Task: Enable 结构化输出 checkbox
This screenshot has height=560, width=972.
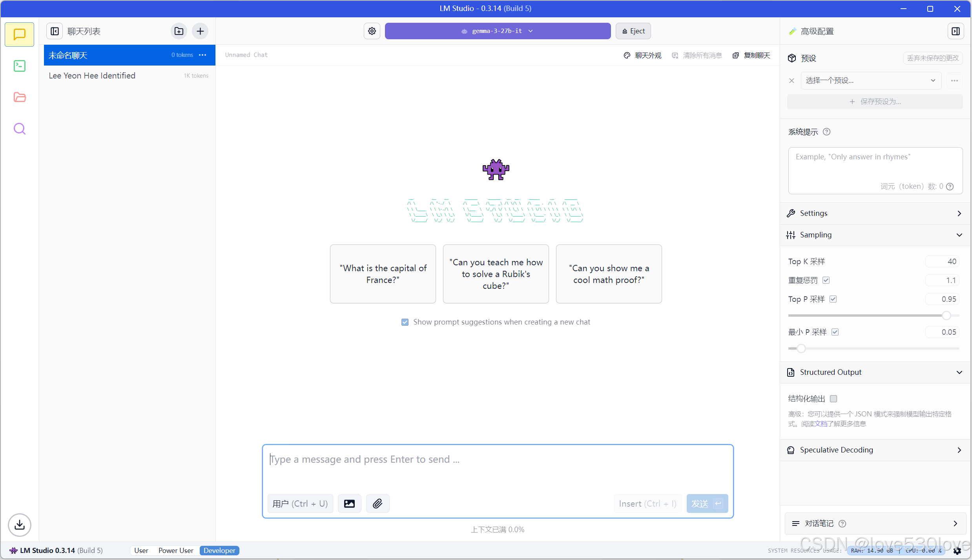Action: pyautogui.click(x=833, y=399)
